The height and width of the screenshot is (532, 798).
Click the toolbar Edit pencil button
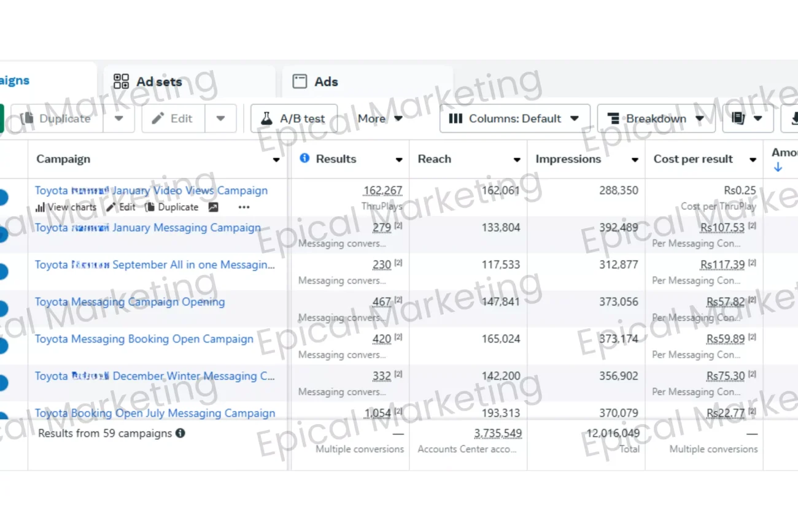173,118
